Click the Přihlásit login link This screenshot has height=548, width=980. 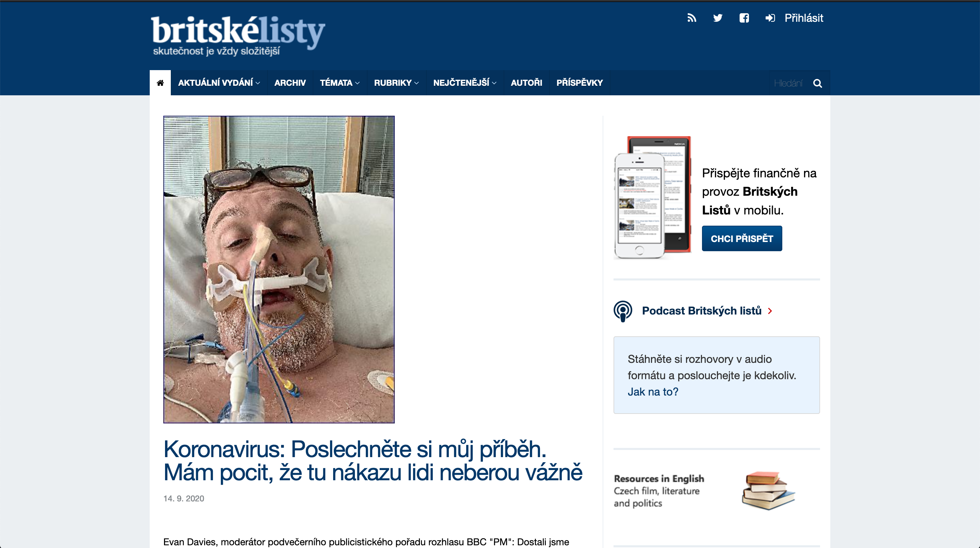[803, 18]
